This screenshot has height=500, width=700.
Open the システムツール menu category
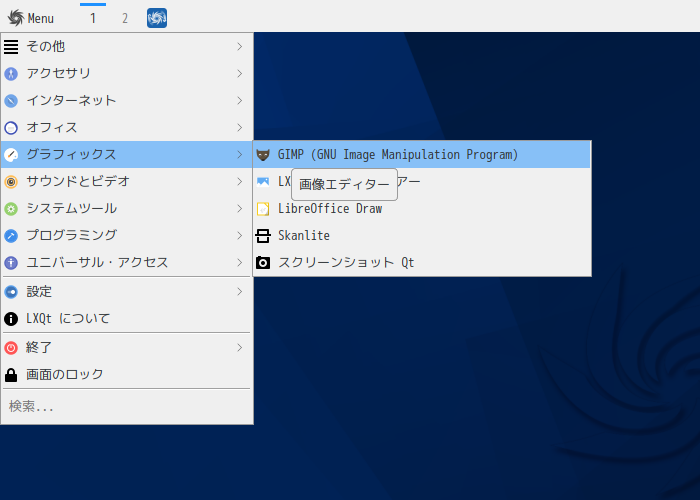[x=127, y=208]
